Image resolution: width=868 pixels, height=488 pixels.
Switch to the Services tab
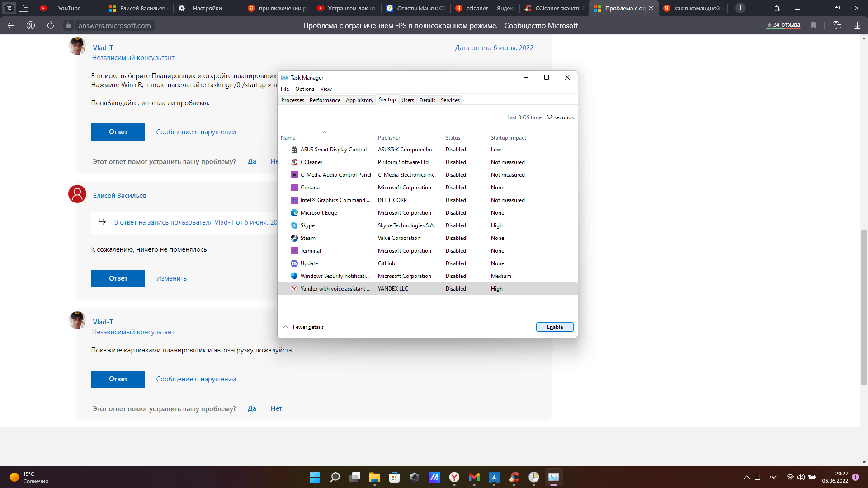450,100
